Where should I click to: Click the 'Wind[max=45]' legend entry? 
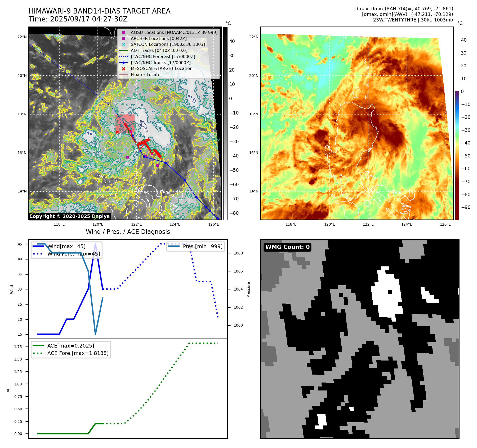(59, 246)
